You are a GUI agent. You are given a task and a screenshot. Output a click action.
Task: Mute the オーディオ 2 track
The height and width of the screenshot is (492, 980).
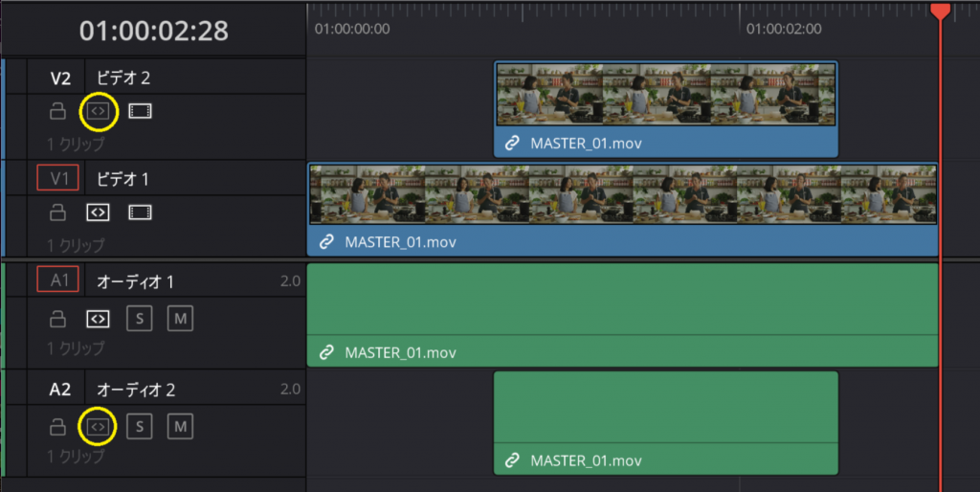pyautogui.click(x=180, y=426)
